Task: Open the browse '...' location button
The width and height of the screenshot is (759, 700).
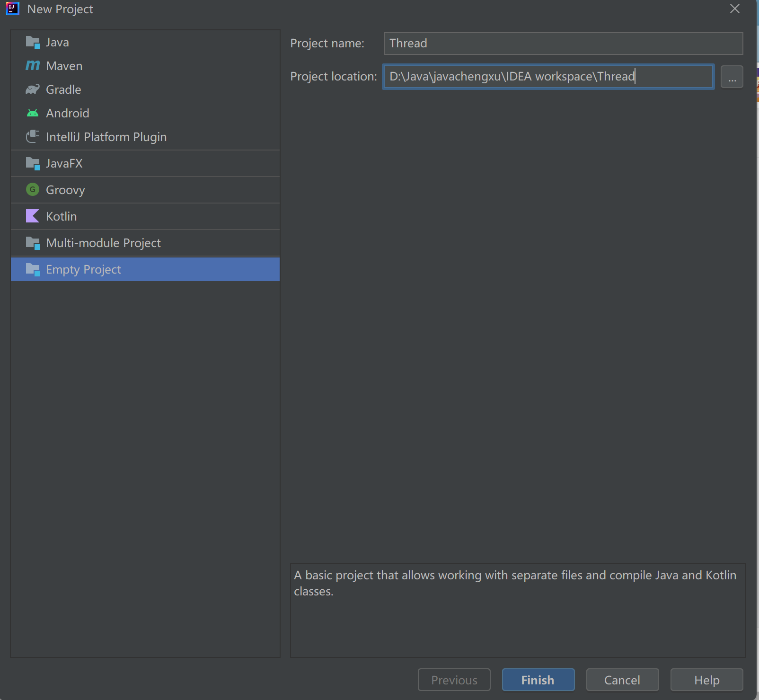Action: [732, 77]
